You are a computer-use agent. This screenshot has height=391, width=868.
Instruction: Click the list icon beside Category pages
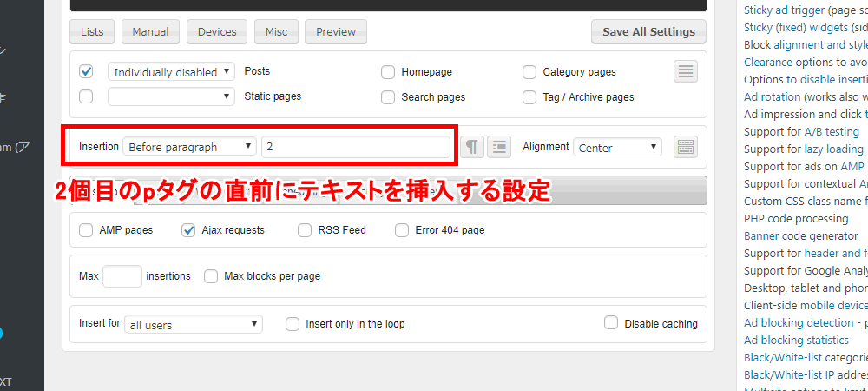tap(686, 72)
